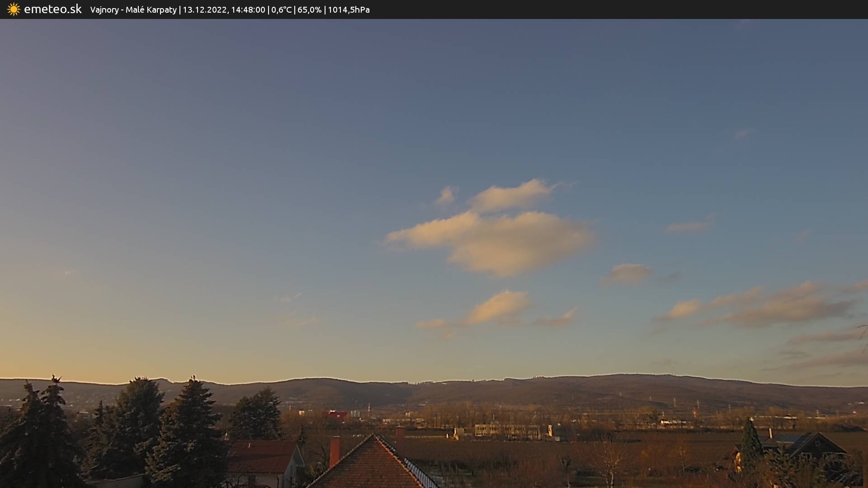Screen dimensions: 868x488
Task: Click the 65,0% humidity reading
Action: [309, 10]
